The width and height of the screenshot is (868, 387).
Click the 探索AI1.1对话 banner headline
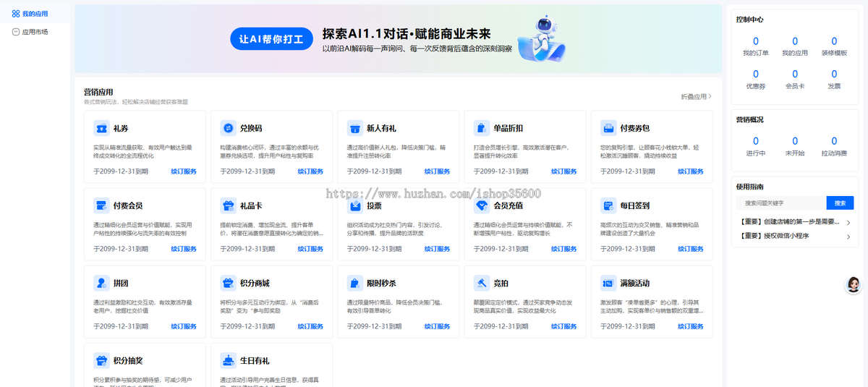tap(407, 33)
